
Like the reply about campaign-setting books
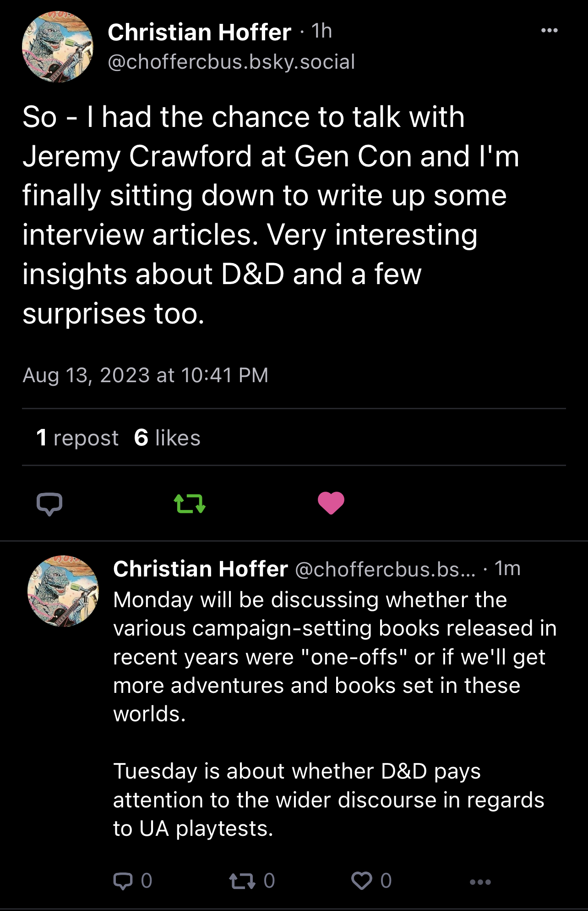[x=362, y=881]
